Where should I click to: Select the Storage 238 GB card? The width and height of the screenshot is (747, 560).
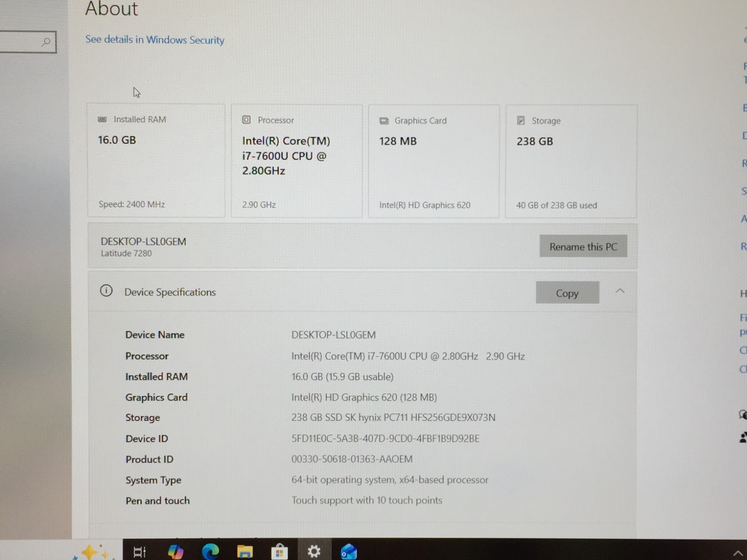pyautogui.click(x=571, y=161)
